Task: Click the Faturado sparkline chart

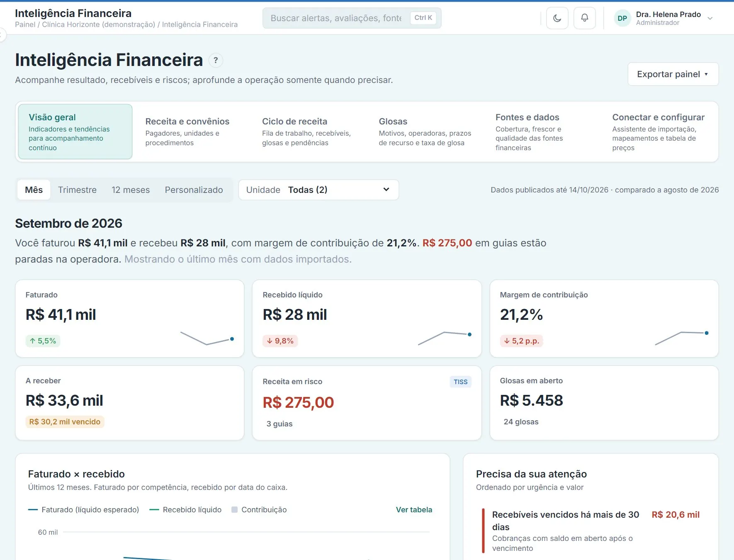Action: [207, 338]
